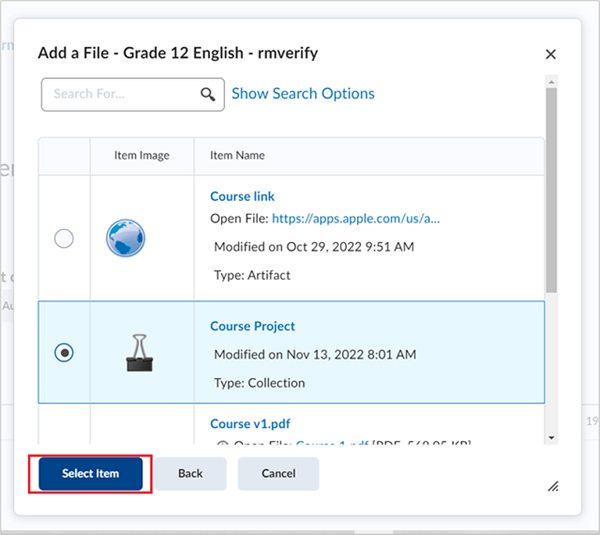Focus the Search For text field
This screenshot has width=600, height=535.
118,94
